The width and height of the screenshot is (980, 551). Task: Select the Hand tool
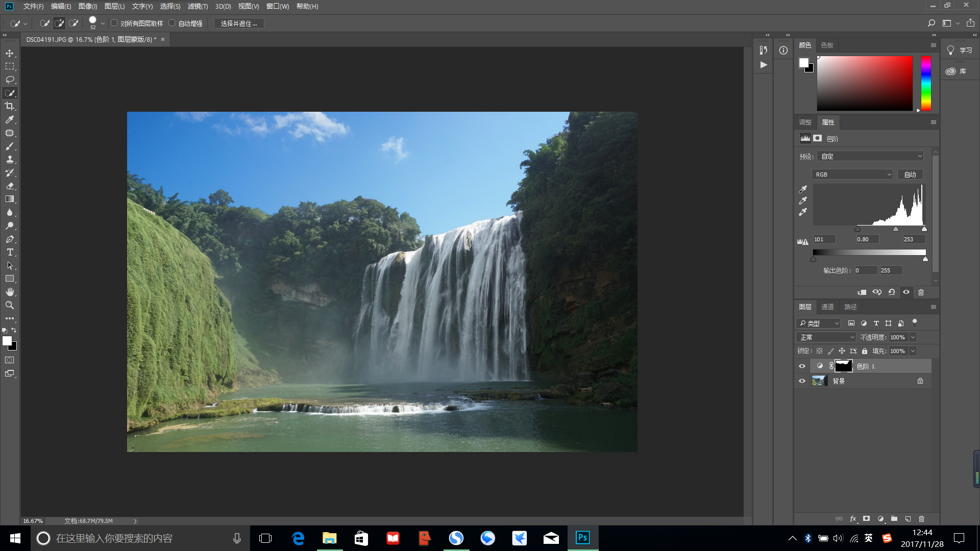pos(10,292)
